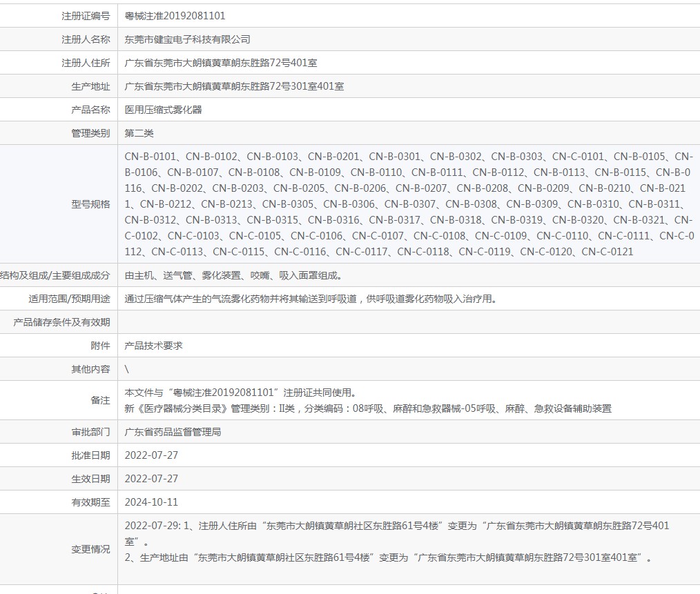Select the label 产品名称
Image resolution: width=700 pixels, height=594 pixels.
90,110
